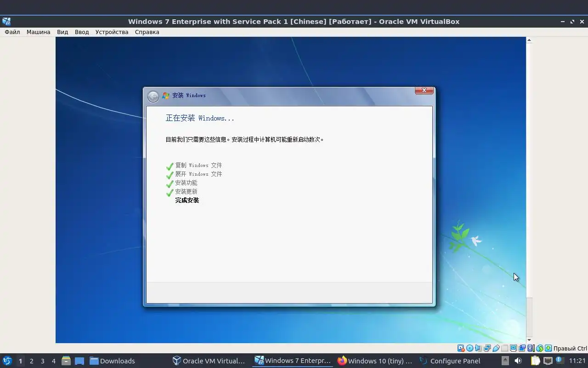Click the scrollbar up arrow of VM view
Viewport: 588px width, 368px height.
point(529,40)
